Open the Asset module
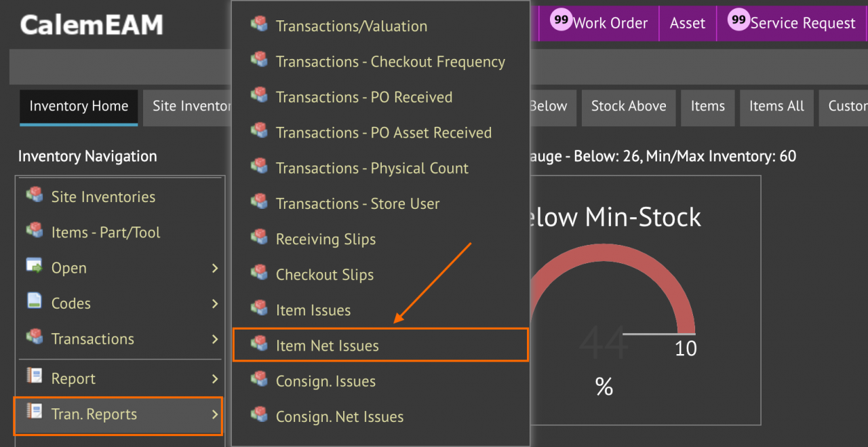Image resolution: width=868 pixels, height=447 pixels. [688, 23]
